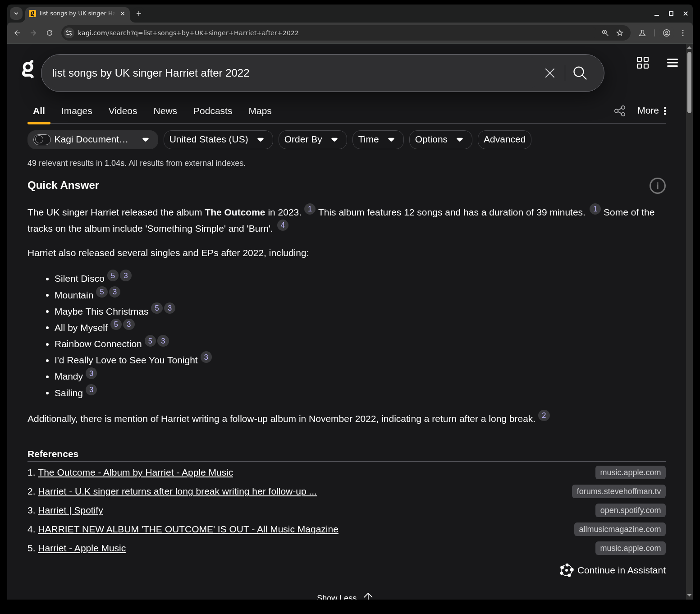The image size is (700, 614).
Task: Bookmark this page with star icon
Action: point(620,33)
